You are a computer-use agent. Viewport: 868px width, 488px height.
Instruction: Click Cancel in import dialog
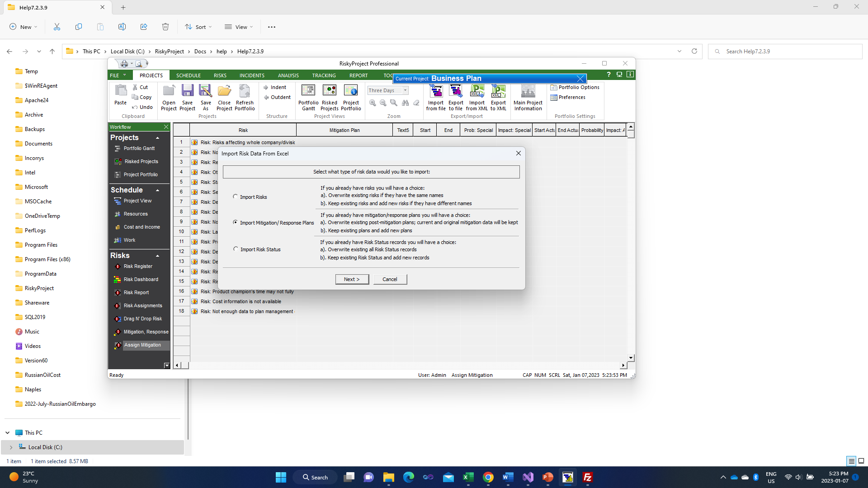[390, 279]
